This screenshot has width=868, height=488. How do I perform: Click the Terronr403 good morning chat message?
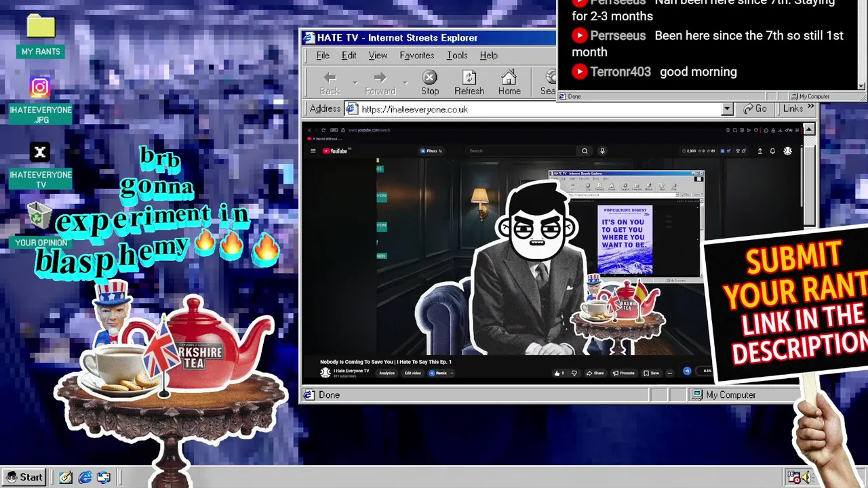[654, 71]
